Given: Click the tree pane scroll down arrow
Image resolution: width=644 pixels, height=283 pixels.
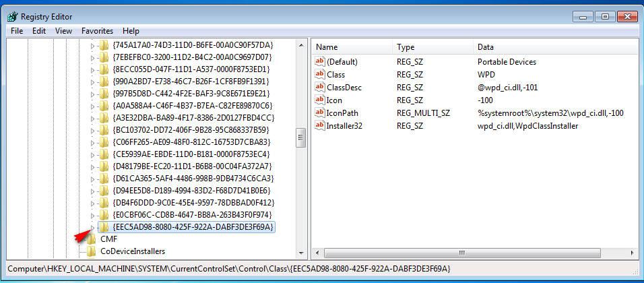Looking at the screenshot, I should pyautogui.click(x=301, y=253).
